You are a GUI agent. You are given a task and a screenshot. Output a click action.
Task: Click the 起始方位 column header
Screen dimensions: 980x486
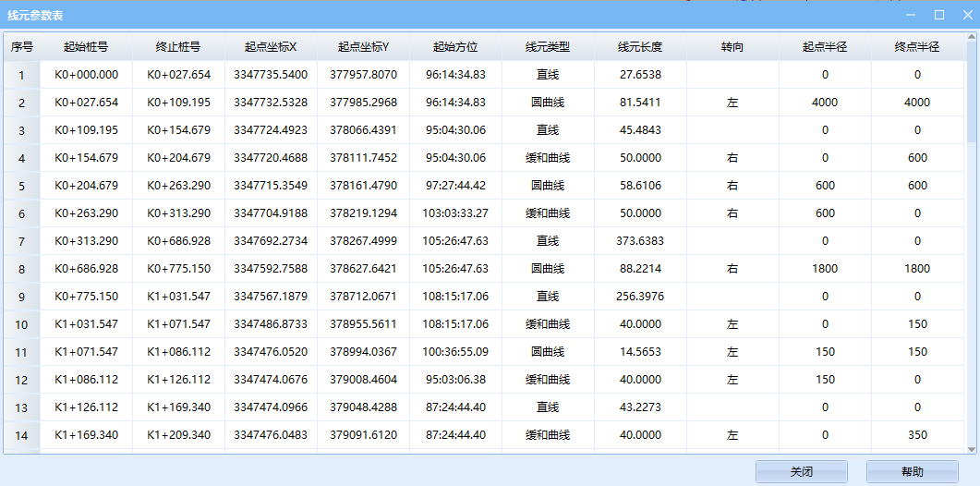(x=455, y=47)
